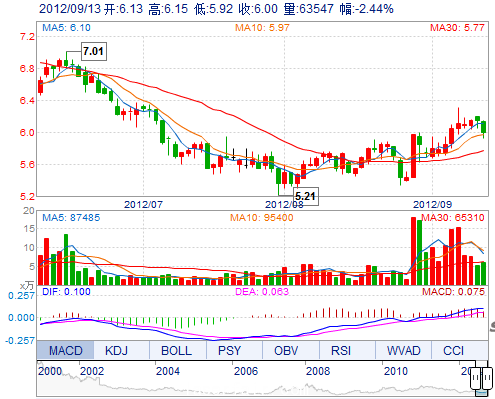This screenshot has height=399, width=495.
Task: Switch to the MACD indicator tab
Action: point(65,350)
